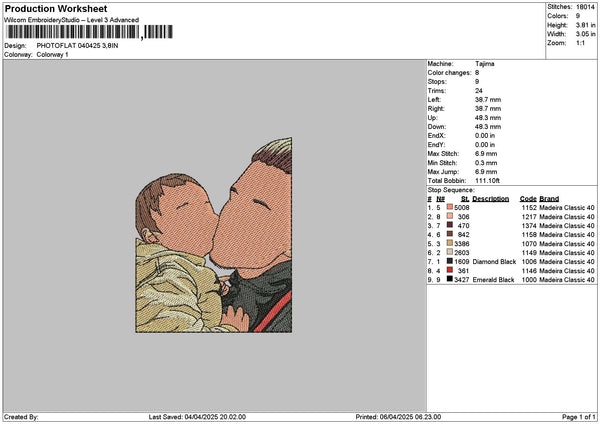
Task: Click the 'Down:' label
Action: click(437, 127)
